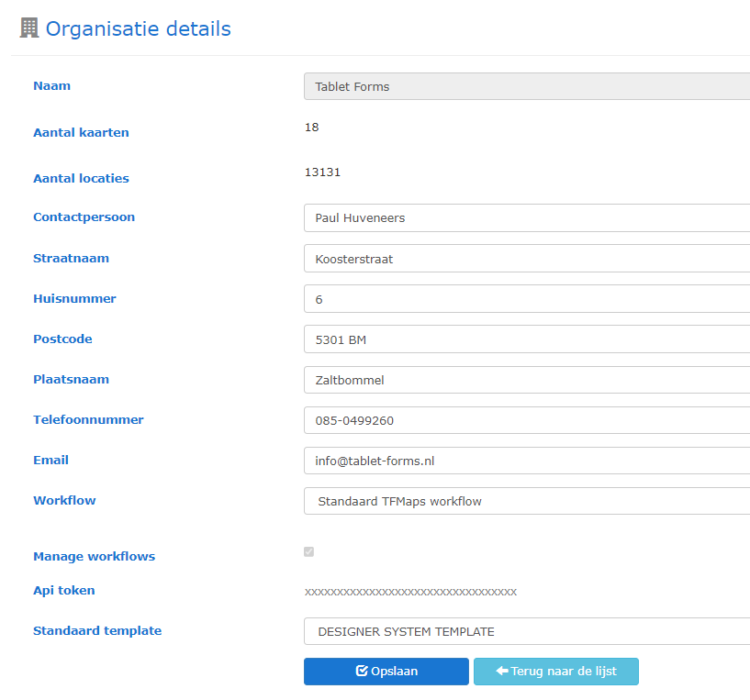Screen dimensions: 750x700
Task: Click the Aantal locaties label
Action: click(x=81, y=178)
